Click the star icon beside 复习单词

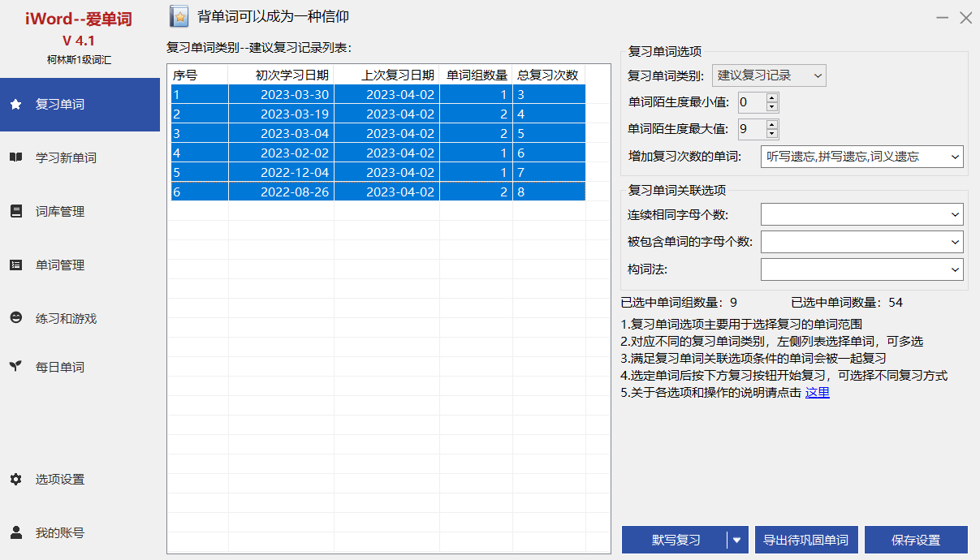15,105
